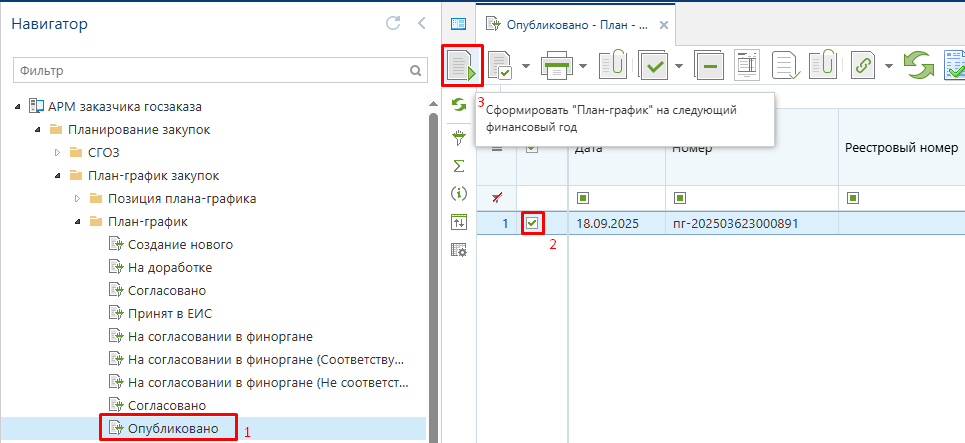Collapse the АРМ заказчика госзаказа node
Image resolution: width=965 pixels, height=443 pixels.
[x=18, y=107]
